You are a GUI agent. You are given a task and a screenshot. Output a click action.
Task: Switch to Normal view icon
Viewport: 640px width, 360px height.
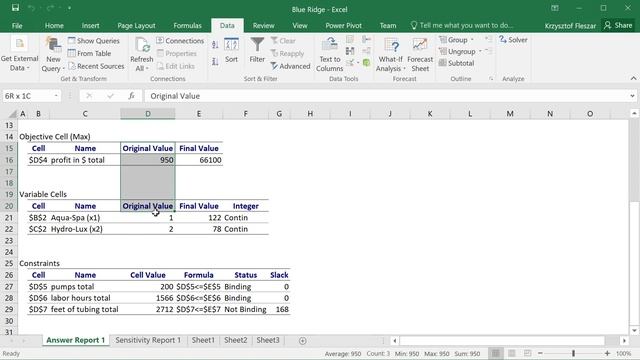pos(496,353)
